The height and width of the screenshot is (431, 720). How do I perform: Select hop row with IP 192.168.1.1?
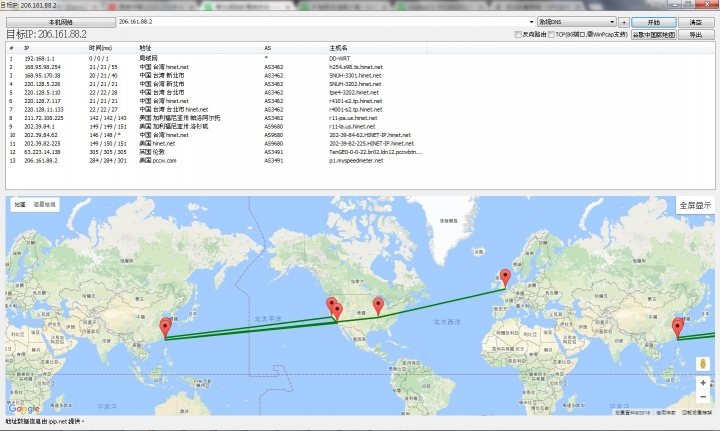[216, 59]
